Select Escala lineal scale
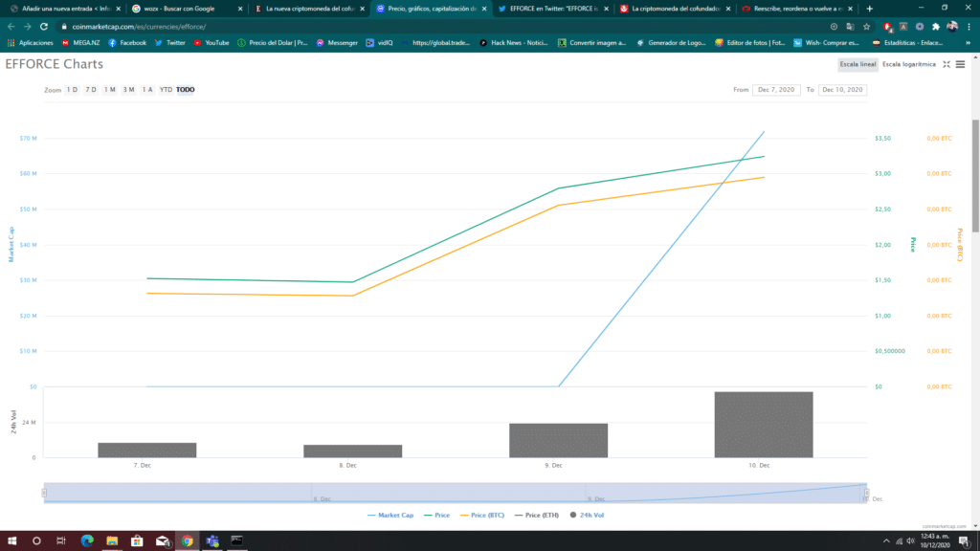The image size is (980, 551). pos(857,64)
